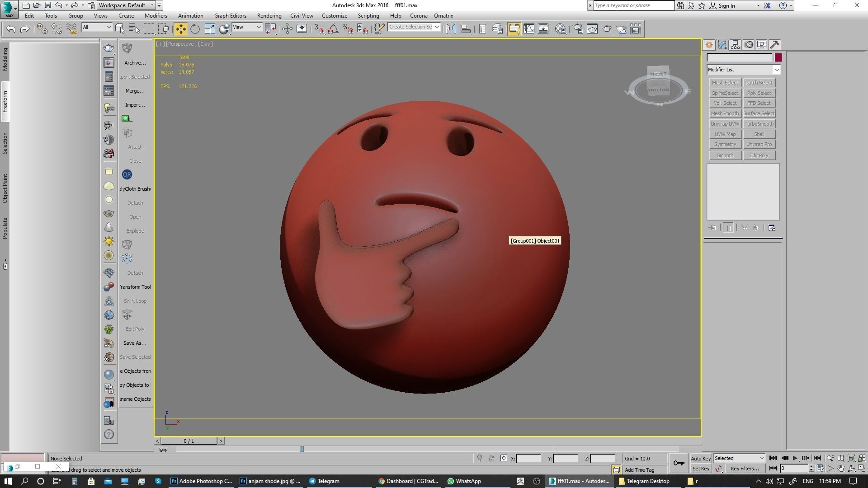The height and width of the screenshot is (488, 868).
Task: Open the Ornatrix menu
Action: pyautogui.click(x=443, y=16)
